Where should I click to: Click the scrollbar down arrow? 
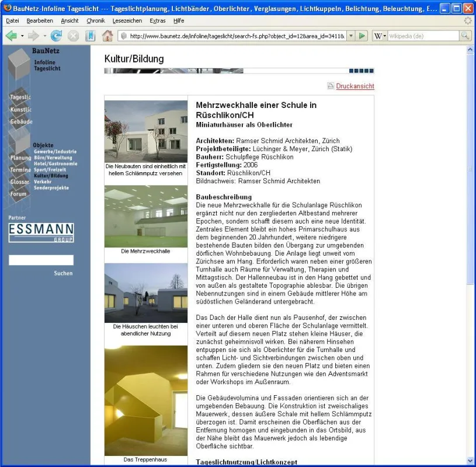click(470, 461)
